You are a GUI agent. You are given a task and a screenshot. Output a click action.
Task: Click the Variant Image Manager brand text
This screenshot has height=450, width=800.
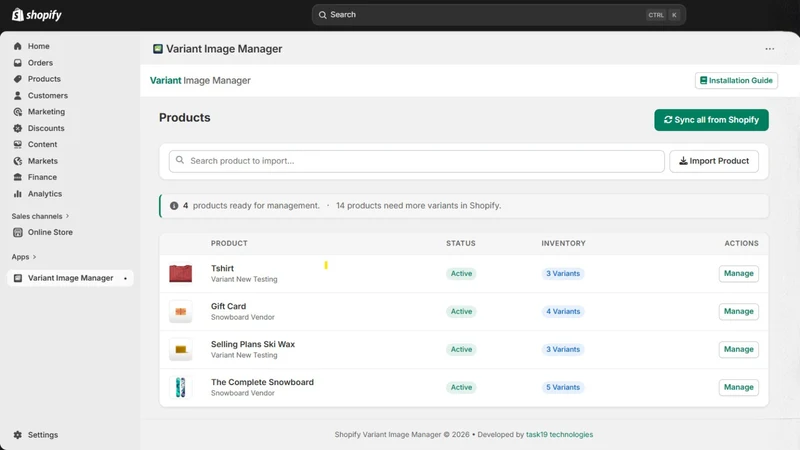coord(200,81)
